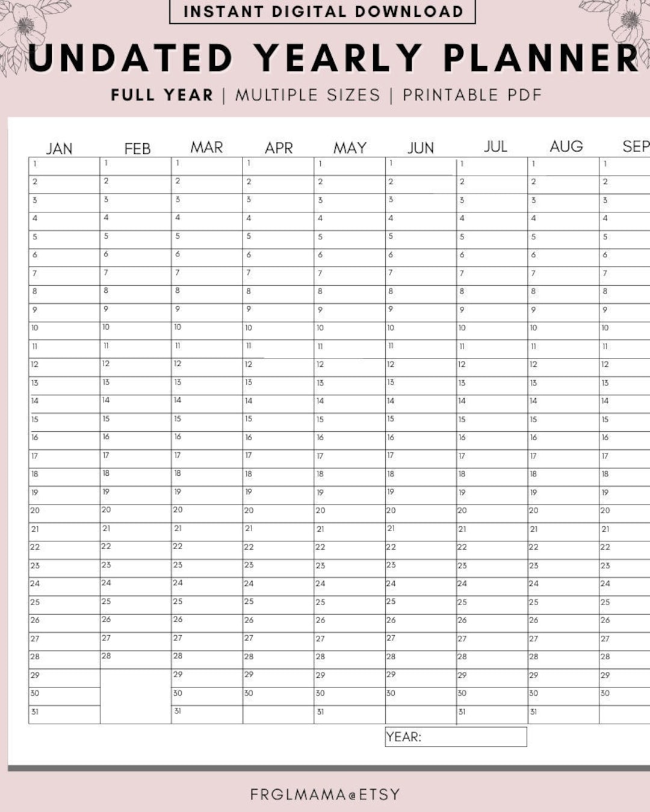Select the JUL column header
The height and width of the screenshot is (812, 650).
[495, 146]
